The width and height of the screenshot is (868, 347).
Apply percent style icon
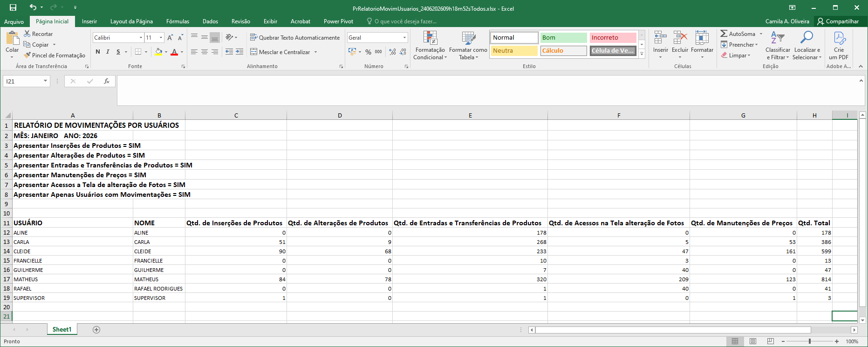click(368, 52)
